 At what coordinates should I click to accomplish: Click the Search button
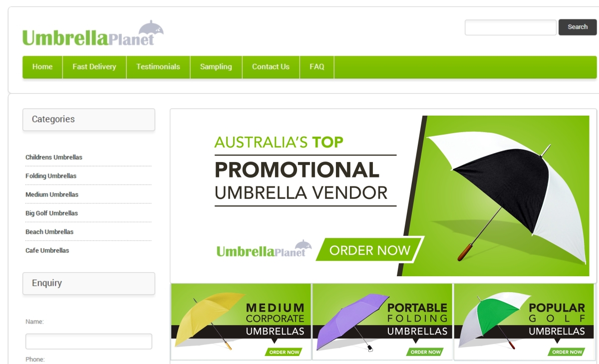point(578,27)
